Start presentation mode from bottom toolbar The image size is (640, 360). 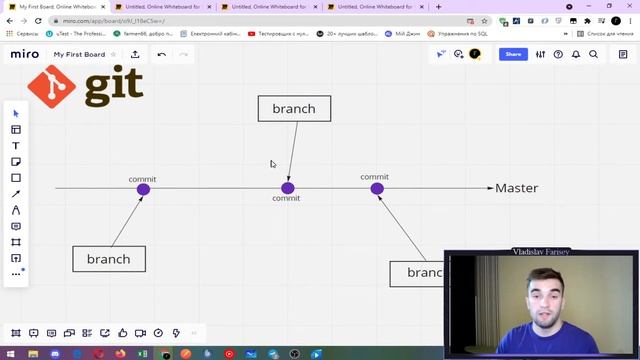[x=33, y=333]
